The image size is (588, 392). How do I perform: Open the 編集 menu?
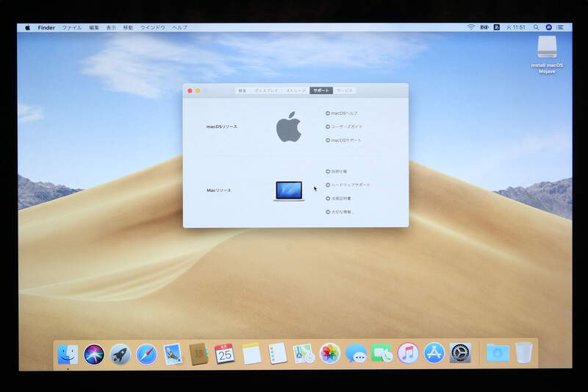[x=94, y=27]
